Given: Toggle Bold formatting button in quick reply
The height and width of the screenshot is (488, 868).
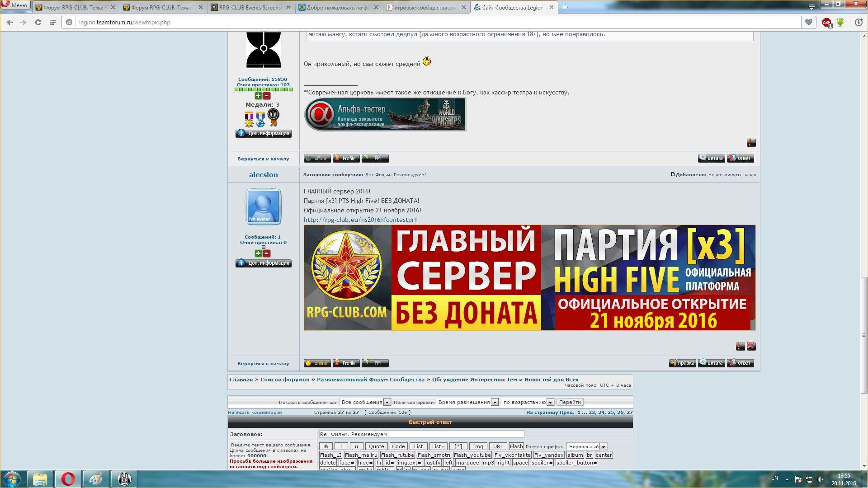Looking at the screenshot, I should click(x=325, y=446).
